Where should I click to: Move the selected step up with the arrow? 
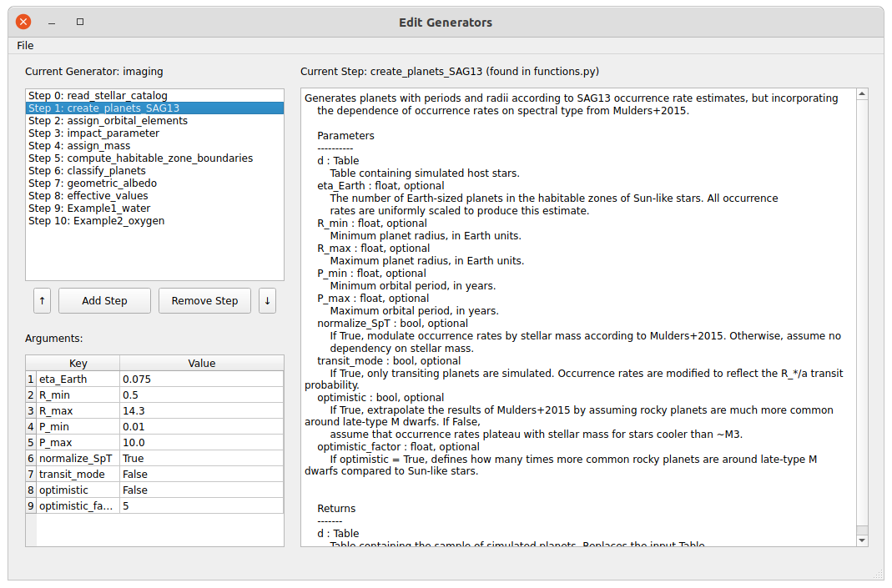42,301
